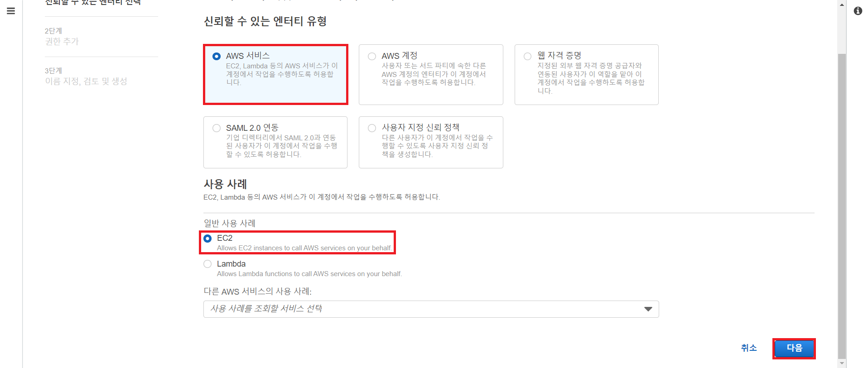Viewport: 868px width, 368px height.
Task: Click the 신뢰할 수 있는 엔터티 유형 heading
Action: click(265, 21)
